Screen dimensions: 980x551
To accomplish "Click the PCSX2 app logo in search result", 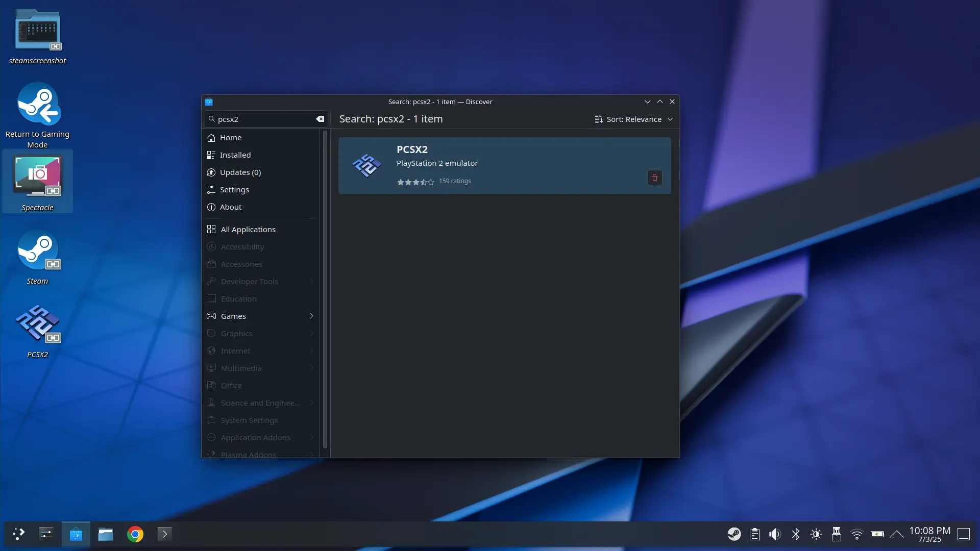I will point(366,165).
